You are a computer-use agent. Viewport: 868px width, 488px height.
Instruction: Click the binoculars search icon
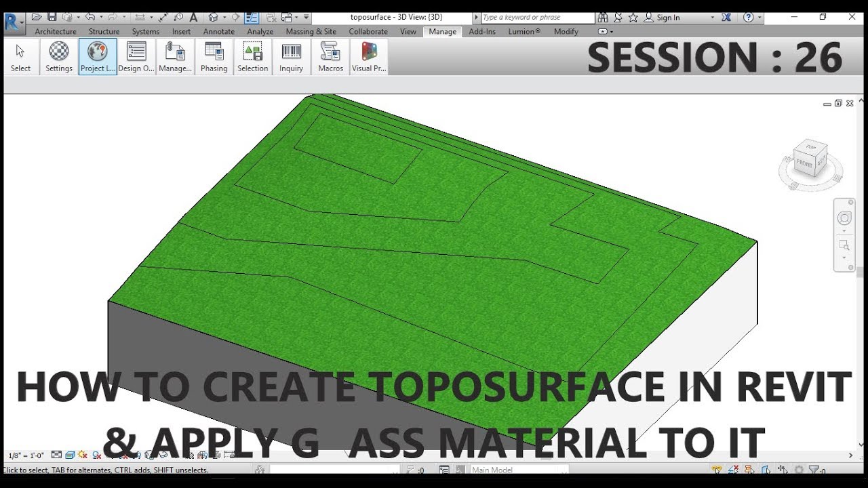(x=603, y=18)
